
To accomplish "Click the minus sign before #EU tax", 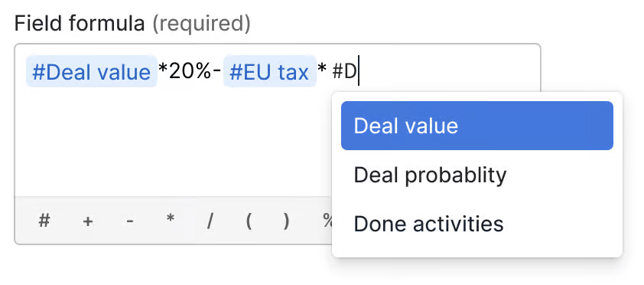I will tap(217, 71).
